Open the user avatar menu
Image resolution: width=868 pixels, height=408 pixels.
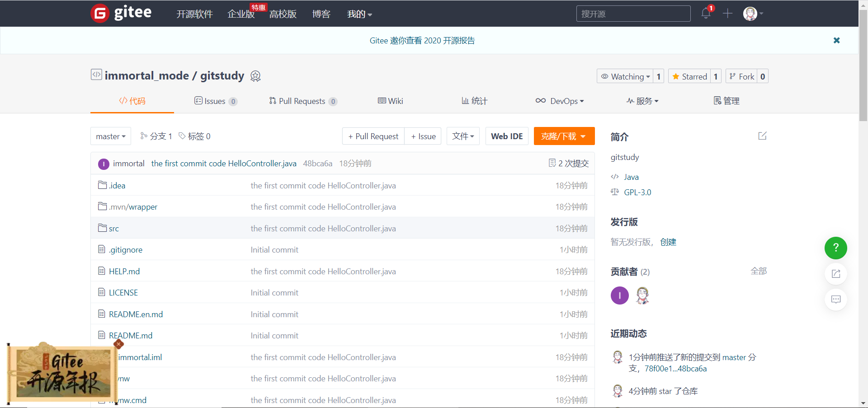(x=753, y=14)
